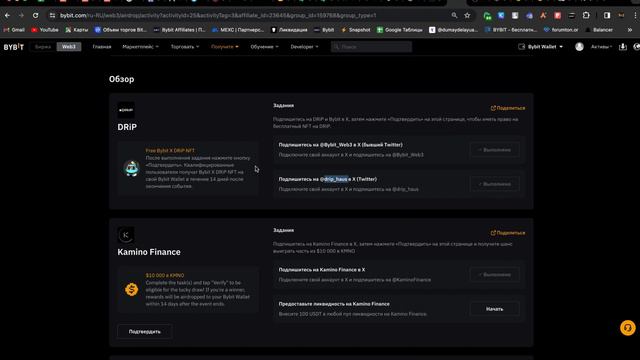Expand the Получите dropdown menu

pyautogui.click(x=225, y=47)
